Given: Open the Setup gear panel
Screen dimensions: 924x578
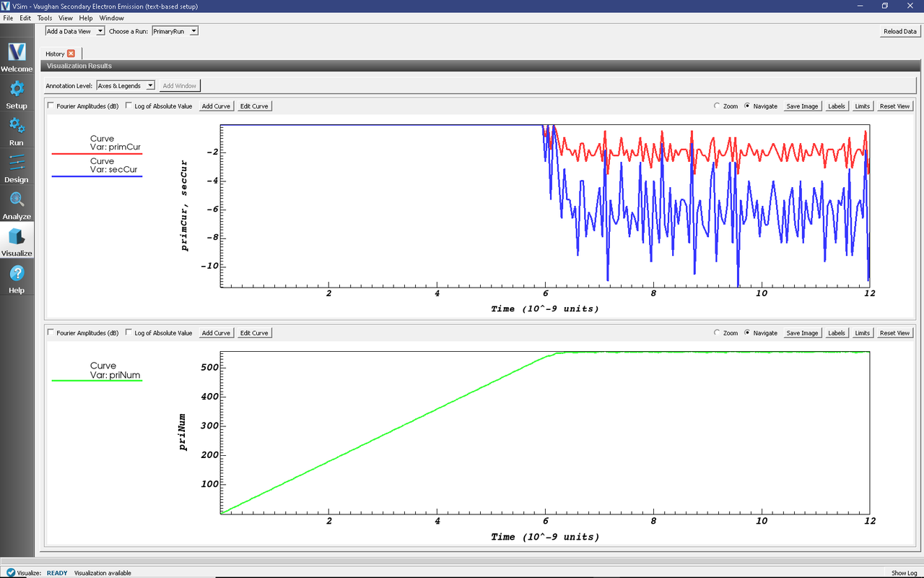Looking at the screenshot, I should pos(17,94).
